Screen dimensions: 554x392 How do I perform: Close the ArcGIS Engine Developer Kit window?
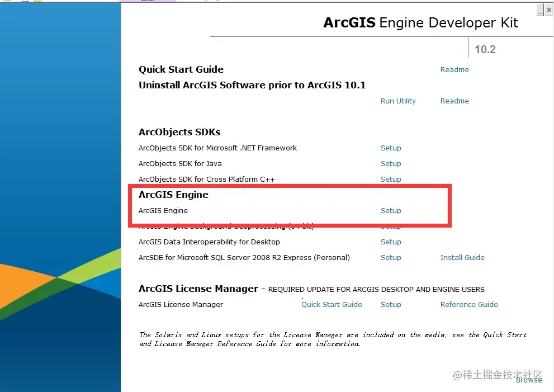coord(548,10)
